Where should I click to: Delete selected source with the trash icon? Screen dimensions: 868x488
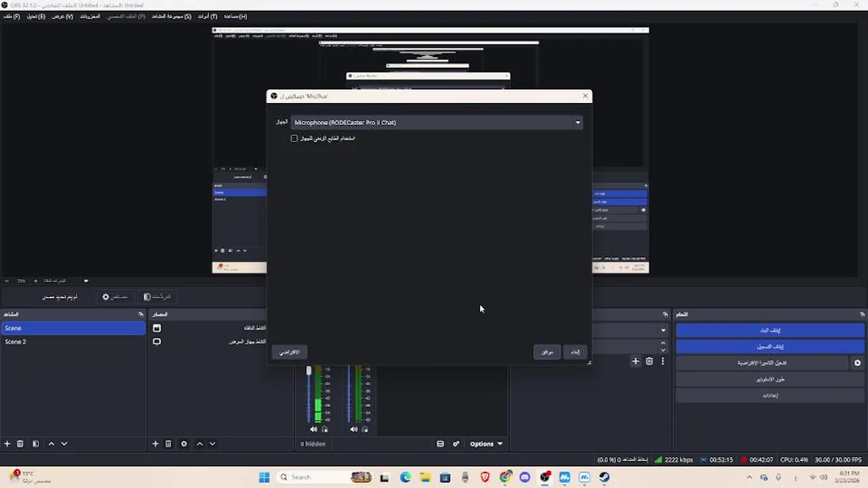coord(168,444)
